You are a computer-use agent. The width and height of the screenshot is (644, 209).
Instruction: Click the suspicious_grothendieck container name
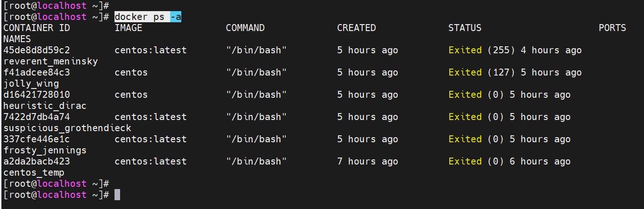click(x=67, y=128)
